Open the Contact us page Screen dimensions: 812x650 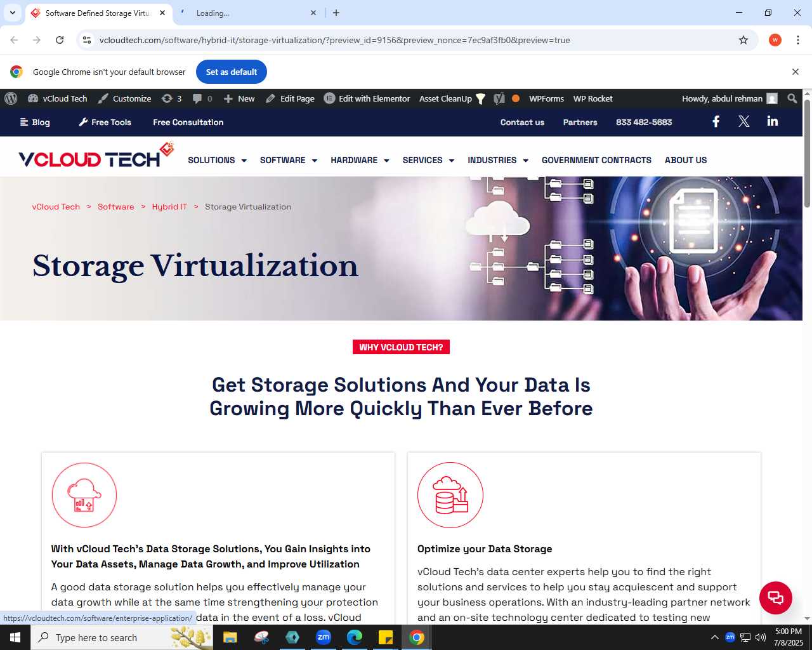(522, 123)
